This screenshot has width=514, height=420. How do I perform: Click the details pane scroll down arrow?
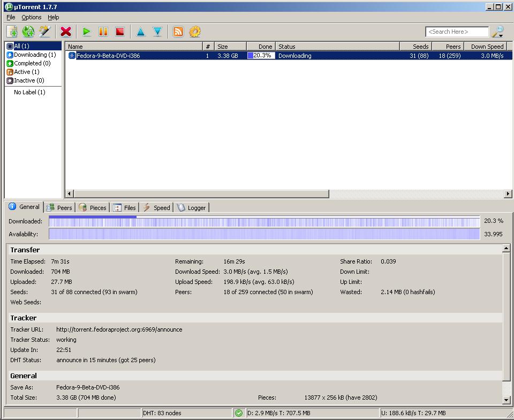point(506,400)
